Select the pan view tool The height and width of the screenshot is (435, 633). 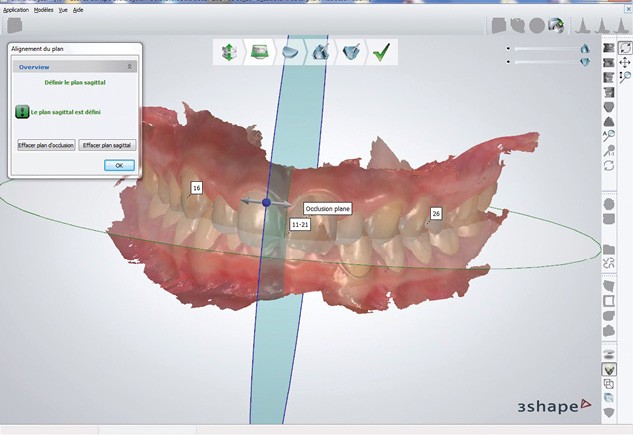click(x=624, y=62)
